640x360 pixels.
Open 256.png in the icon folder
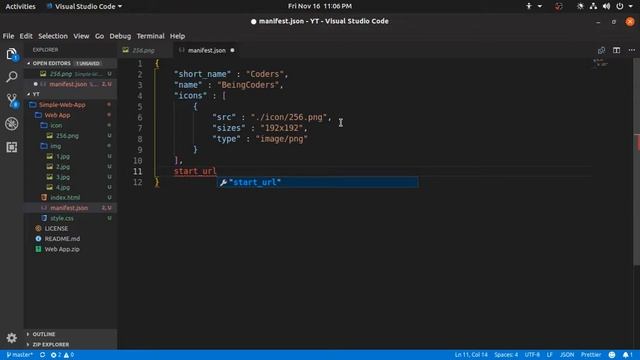(70, 136)
